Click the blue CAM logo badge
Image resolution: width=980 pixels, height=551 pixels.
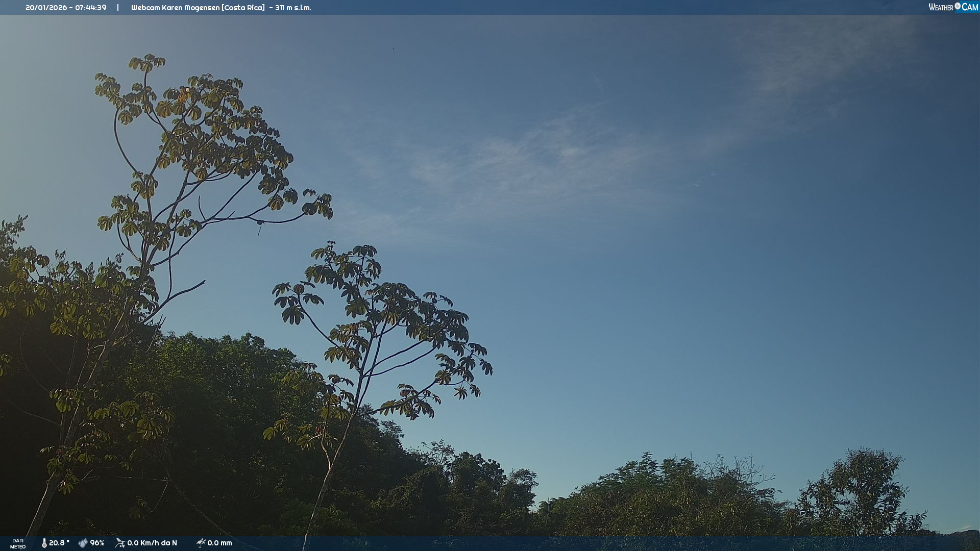[x=970, y=7]
